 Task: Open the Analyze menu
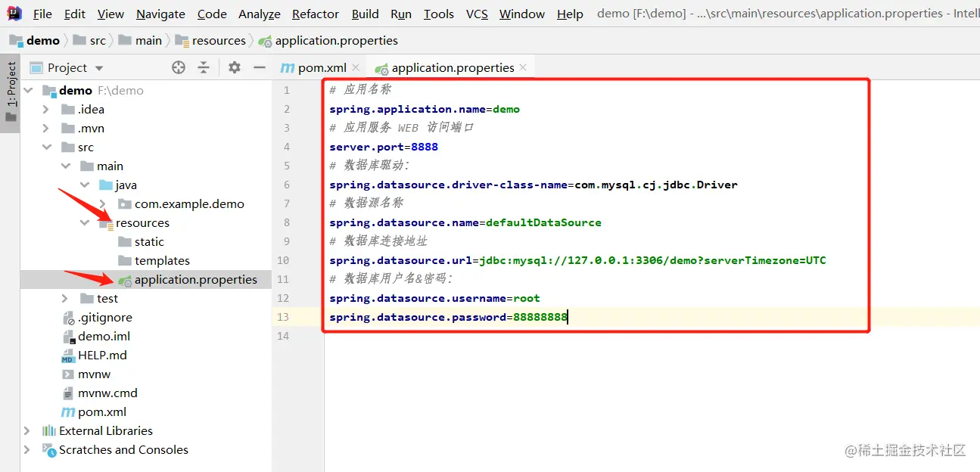click(260, 14)
